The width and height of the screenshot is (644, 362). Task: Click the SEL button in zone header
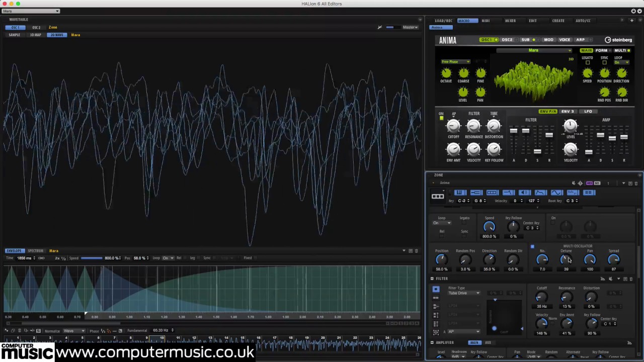597,183
